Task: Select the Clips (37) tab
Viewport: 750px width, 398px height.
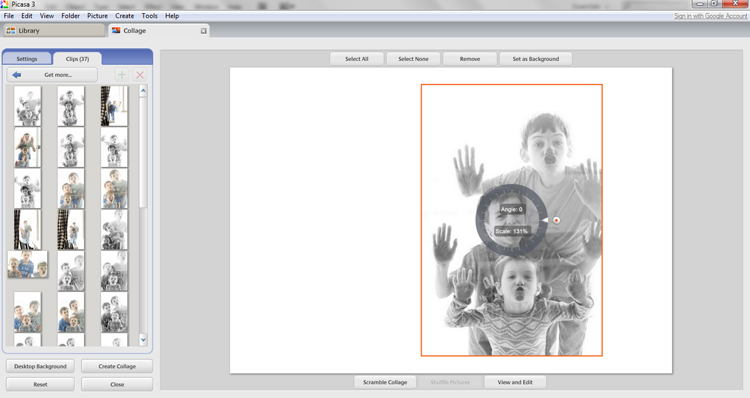Action: coord(77,59)
